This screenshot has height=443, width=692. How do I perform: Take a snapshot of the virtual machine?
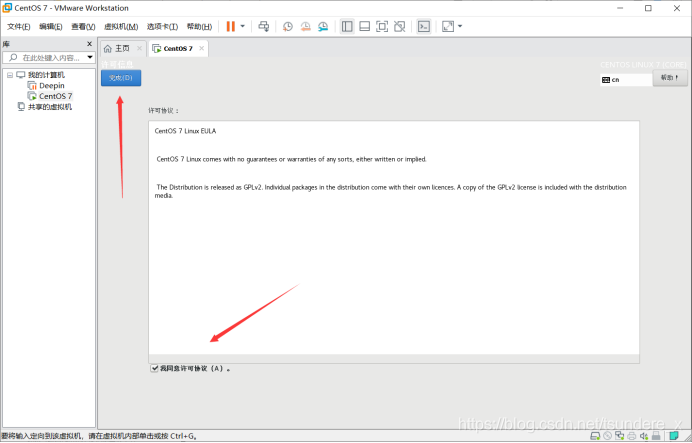tap(287, 26)
